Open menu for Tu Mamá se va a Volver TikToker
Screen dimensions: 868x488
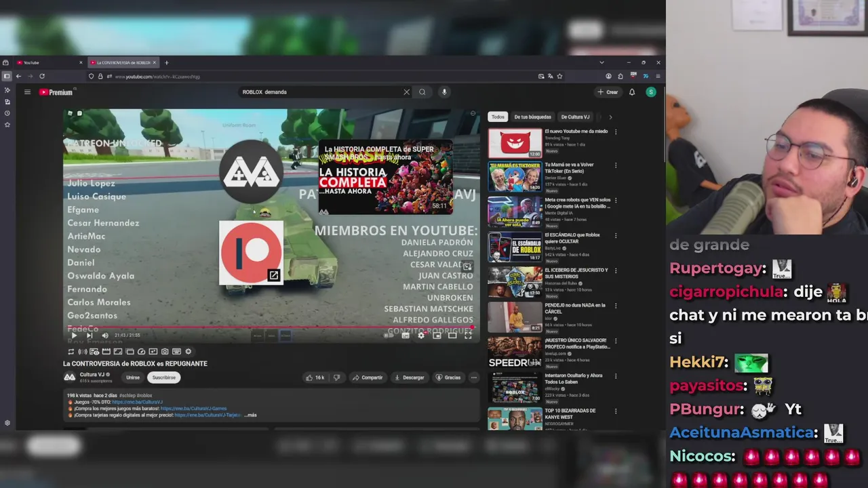[616, 165]
